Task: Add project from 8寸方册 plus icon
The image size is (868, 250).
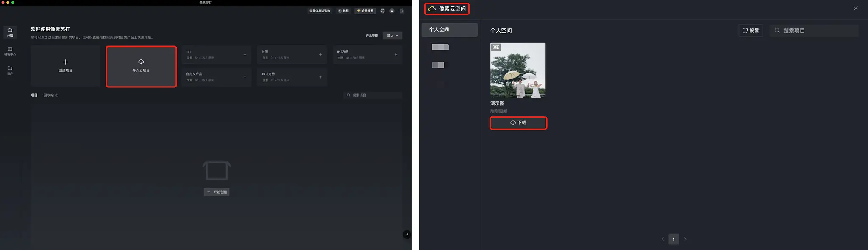Action: point(395,55)
